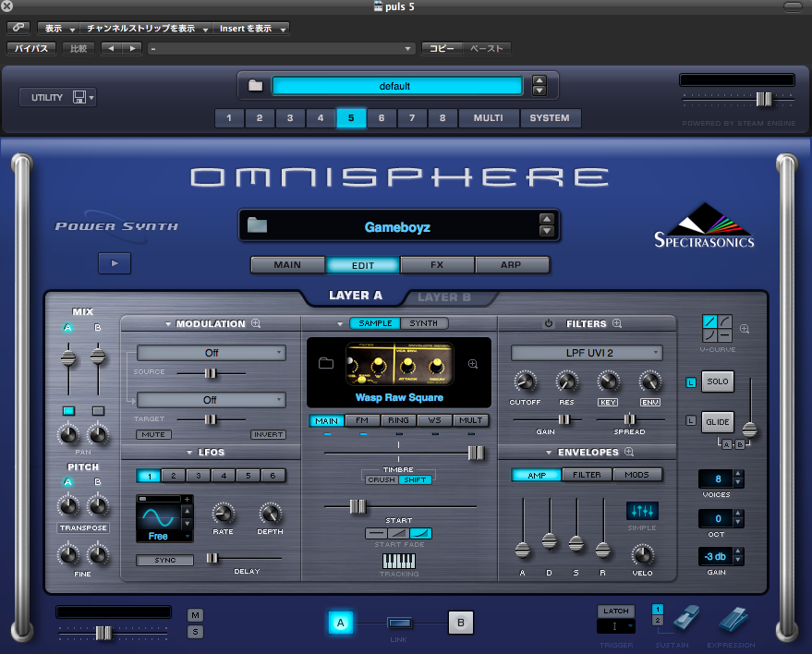Click the link chain icon in the header
The image size is (812, 654).
pyautogui.click(x=18, y=28)
